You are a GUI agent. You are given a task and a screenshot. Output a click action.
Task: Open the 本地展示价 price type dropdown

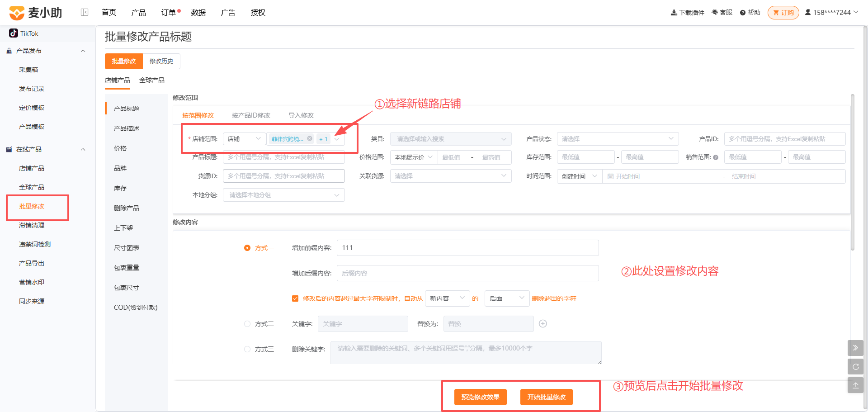point(414,157)
